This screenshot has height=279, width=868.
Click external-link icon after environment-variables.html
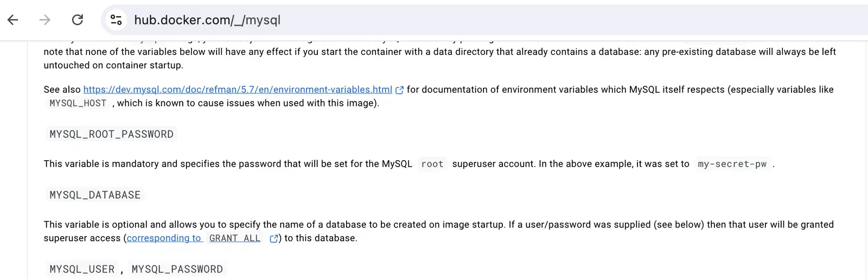pyautogui.click(x=400, y=90)
